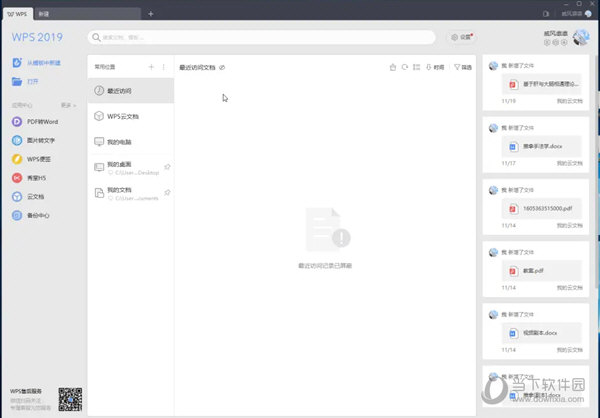
Task: Click cloud documents link under 1605363515000.pdf
Action: click(569, 225)
